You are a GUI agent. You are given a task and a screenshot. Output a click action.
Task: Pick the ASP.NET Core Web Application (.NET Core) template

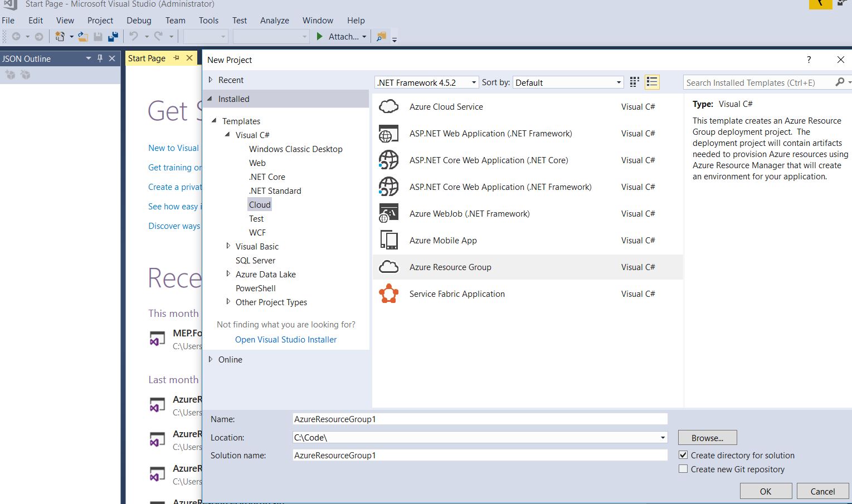click(x=528, y=160)
